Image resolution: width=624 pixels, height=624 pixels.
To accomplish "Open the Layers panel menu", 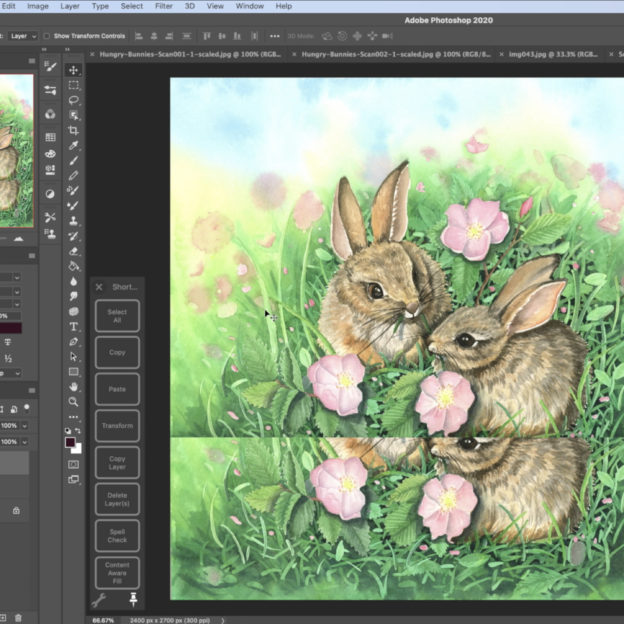I will pos(32,391).
